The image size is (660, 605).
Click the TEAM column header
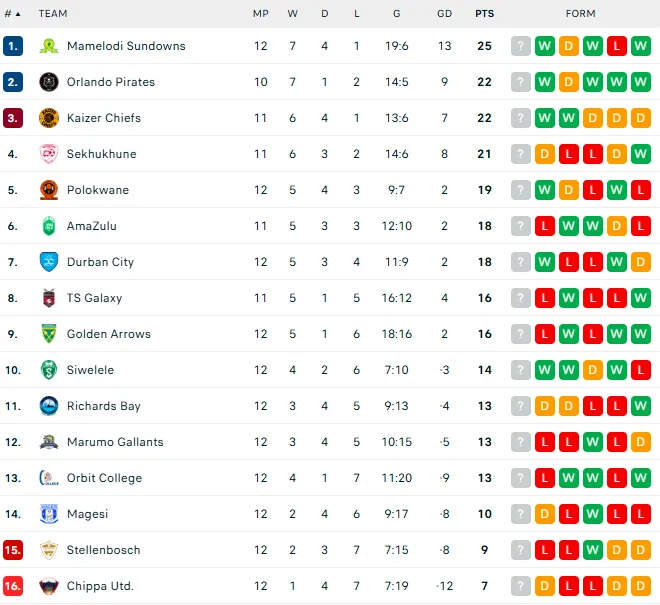coord(53,14)
